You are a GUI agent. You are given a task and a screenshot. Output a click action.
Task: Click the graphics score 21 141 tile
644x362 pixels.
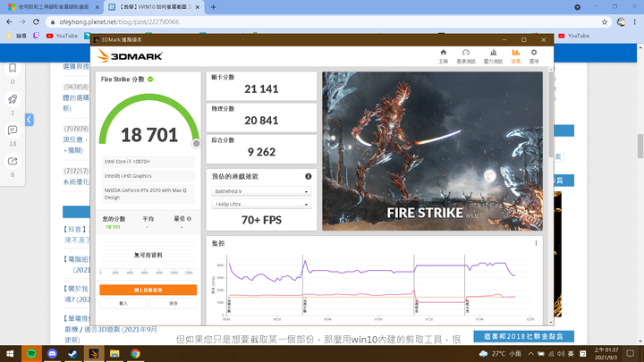(x=261, y=86)
